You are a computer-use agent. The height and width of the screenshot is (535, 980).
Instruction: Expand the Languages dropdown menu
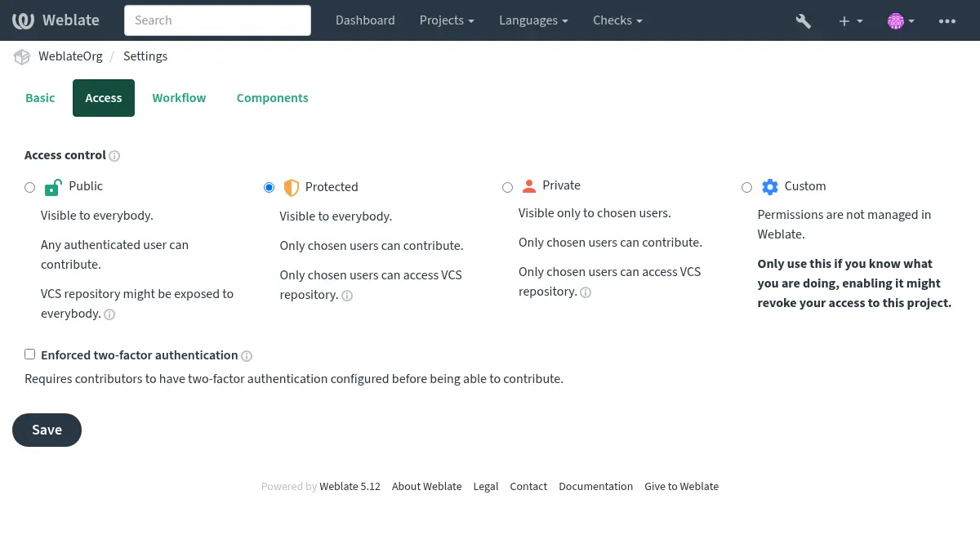point(533,20)
